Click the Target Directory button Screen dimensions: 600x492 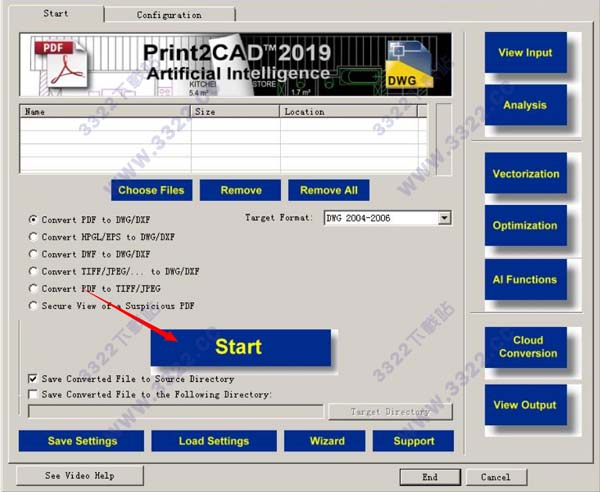[390, 412]
